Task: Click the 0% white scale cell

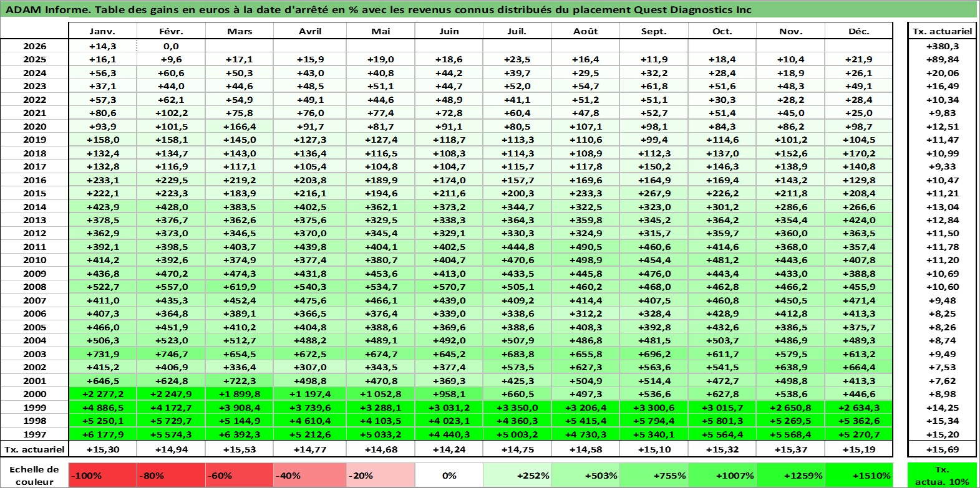Action: (x=449, y=476)
